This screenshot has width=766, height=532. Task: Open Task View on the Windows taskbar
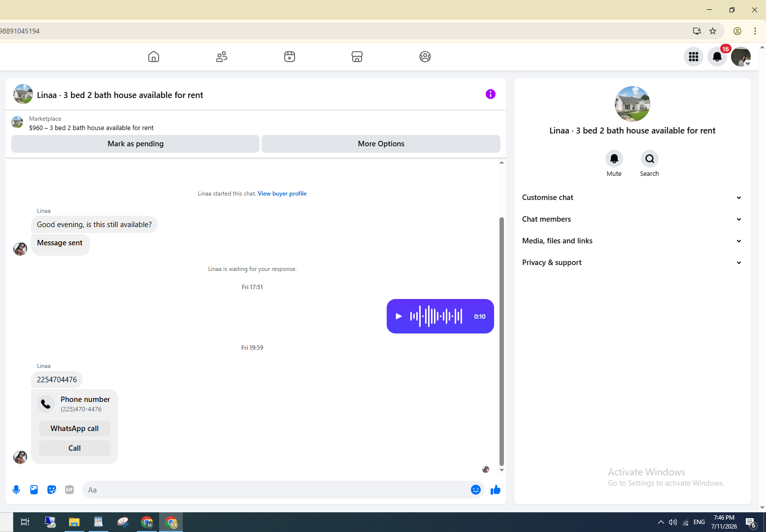coord(25,522)
